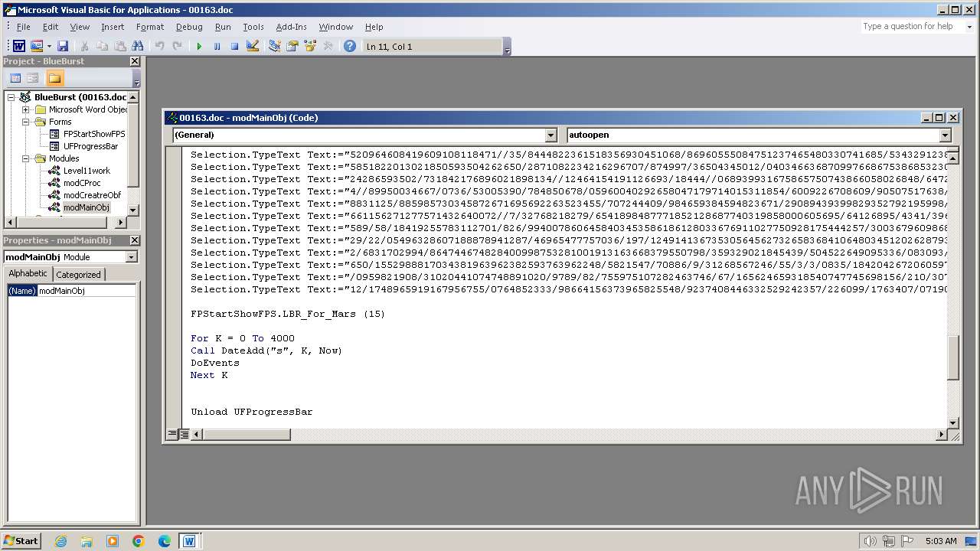Screen dimensions: 980x551
Task: Collapse the Forms folder node
Action: 25,122
